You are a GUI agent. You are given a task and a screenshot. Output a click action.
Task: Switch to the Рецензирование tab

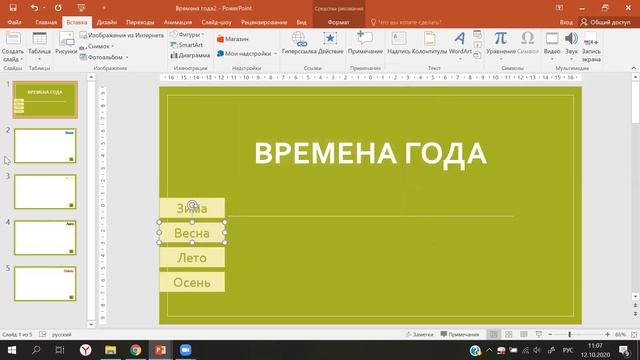coord(264,22)
